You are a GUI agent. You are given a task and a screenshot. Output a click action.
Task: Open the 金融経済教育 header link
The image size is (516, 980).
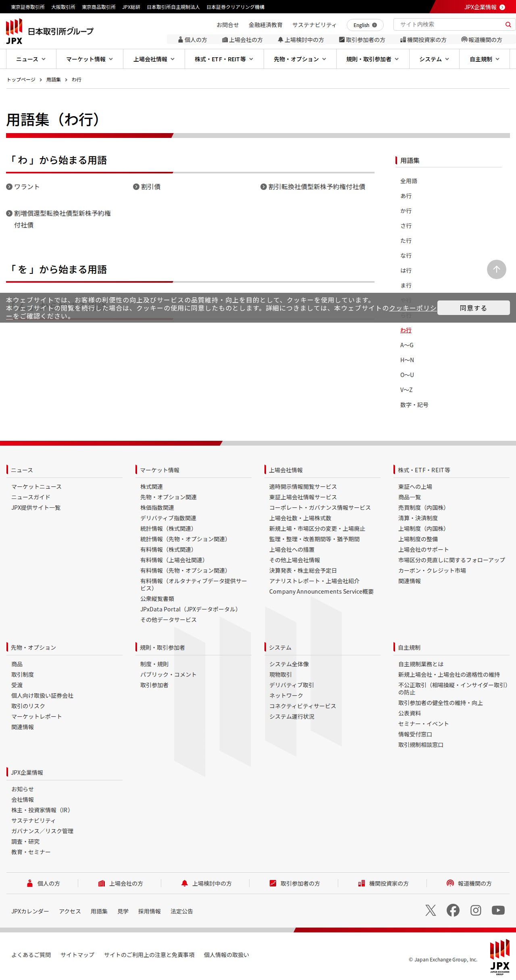click(266, 25)
